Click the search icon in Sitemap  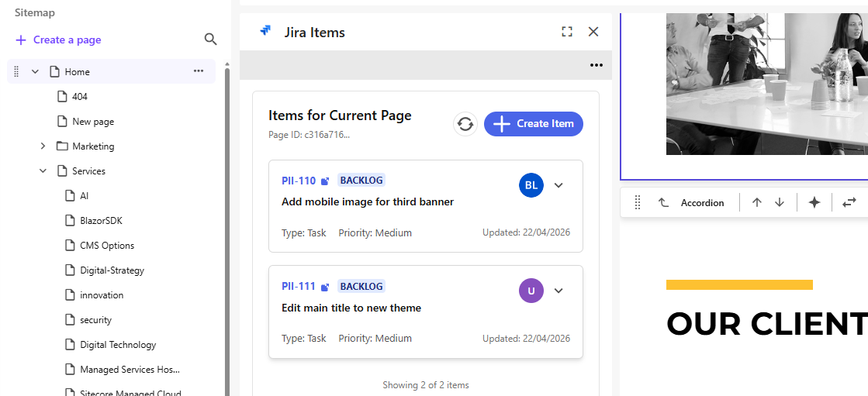(210, 40)
